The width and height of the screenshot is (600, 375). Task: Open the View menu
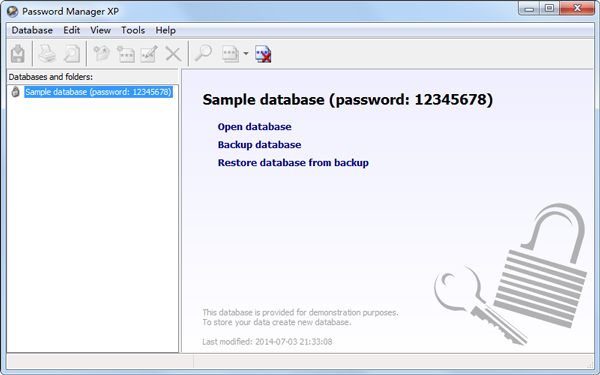[x=101, y=30]
